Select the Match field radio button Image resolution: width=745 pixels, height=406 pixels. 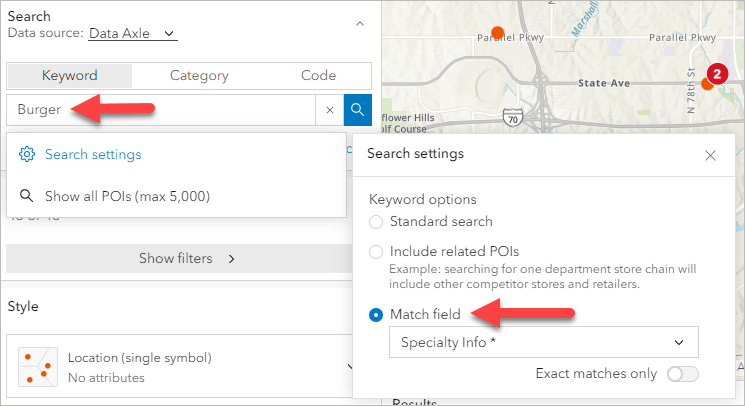coord(376,315)
